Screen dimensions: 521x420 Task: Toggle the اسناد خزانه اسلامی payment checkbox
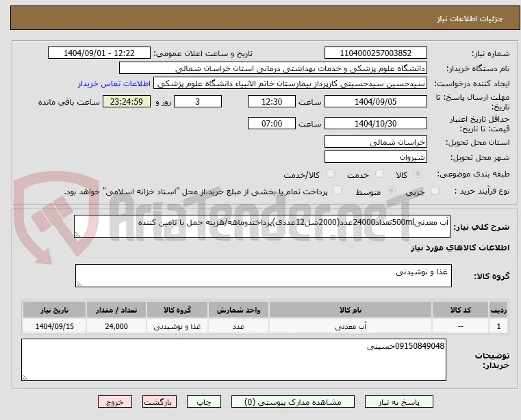[337, 190]
